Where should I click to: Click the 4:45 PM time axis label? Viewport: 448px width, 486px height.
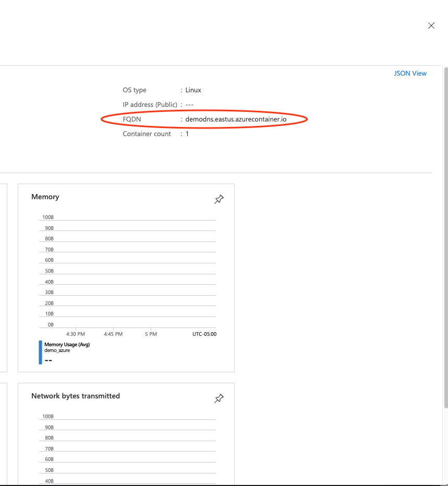pos(113,334)
